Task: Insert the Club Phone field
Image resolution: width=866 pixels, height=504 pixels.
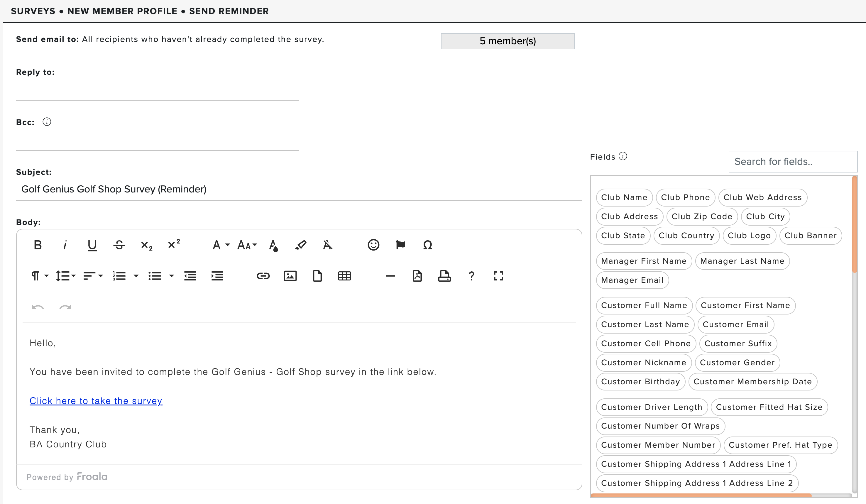Action: [685, 197]
